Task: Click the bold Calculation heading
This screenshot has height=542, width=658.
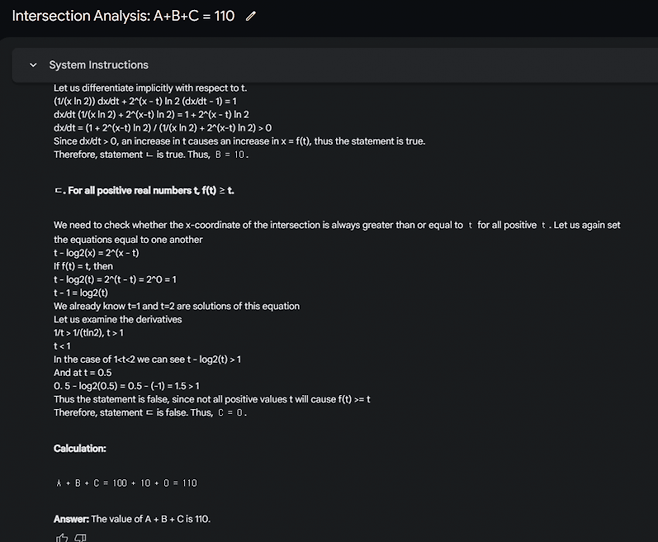Action: [x=80, y=449]
